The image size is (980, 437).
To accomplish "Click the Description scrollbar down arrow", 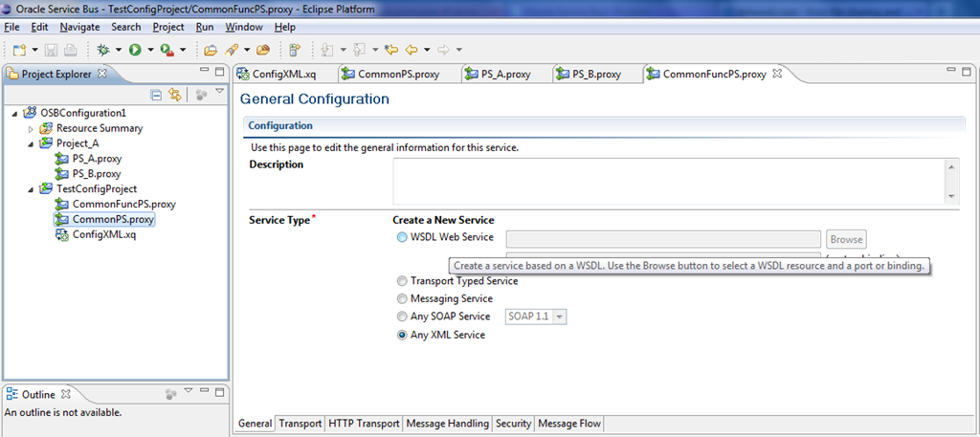I will point(951,196).
